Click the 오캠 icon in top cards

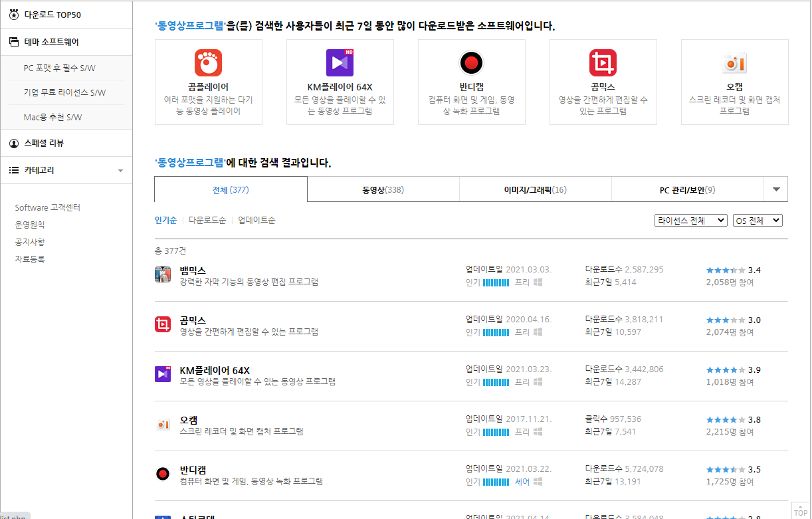(x=734, y=63)
